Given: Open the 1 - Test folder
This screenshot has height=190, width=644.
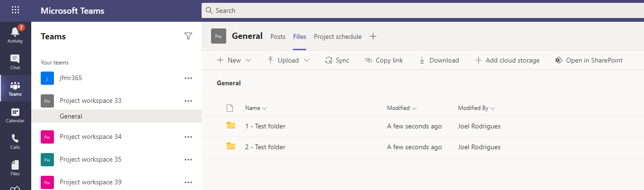Looking at the screenshot, I should pos(265,126).
